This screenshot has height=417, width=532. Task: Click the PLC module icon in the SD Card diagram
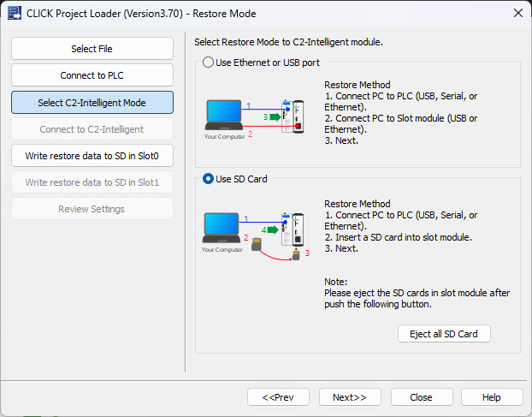pyautogui.click(x=293, y=229)
